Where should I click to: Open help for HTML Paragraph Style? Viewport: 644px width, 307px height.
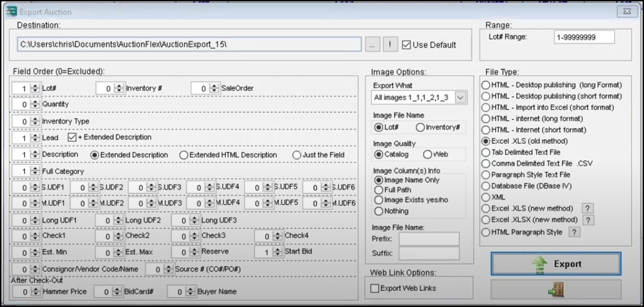574,232
